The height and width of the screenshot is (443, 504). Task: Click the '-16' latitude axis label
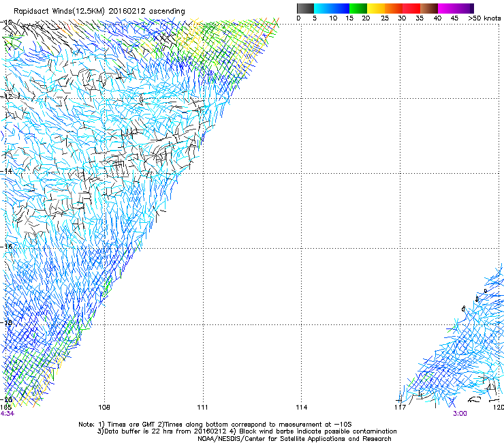tap(6, 247)
